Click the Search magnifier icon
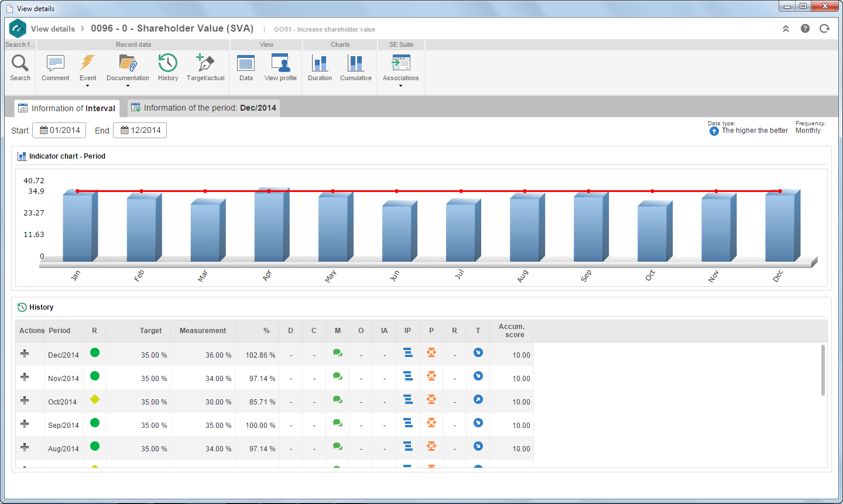The image size is (843, 504). tap(20, 63)
